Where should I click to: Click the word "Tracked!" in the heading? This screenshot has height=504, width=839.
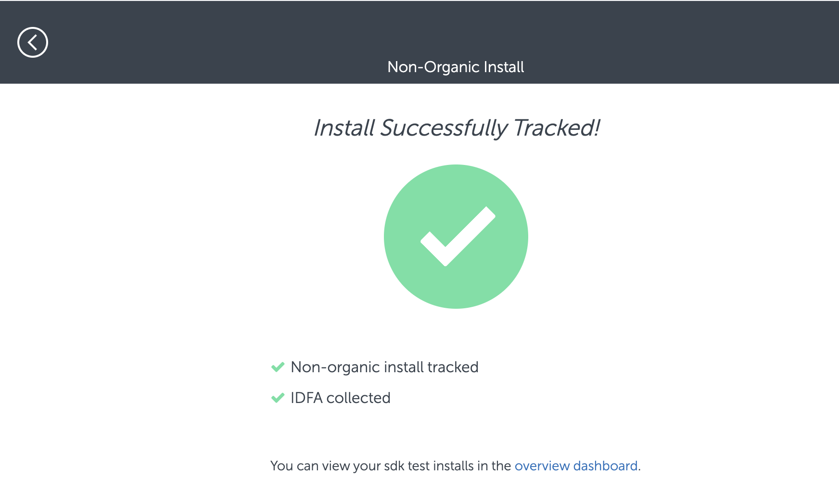[x=556, y=128]
